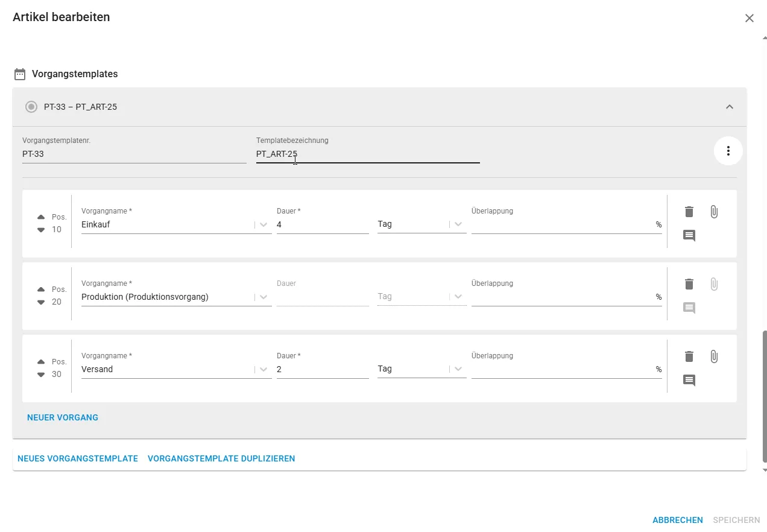The height and width of the screenshot is (532, 767).
Task: Attach a file to Versand row
Action: click(x=714, y=356)
